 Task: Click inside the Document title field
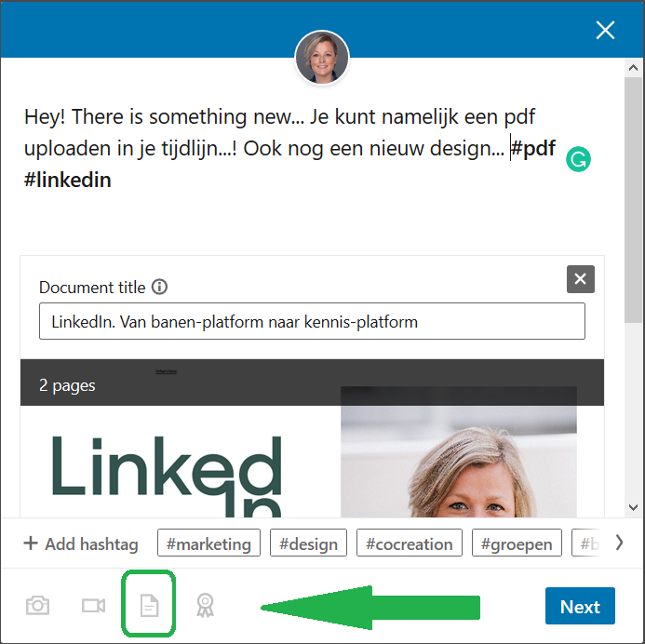(312, 321)
